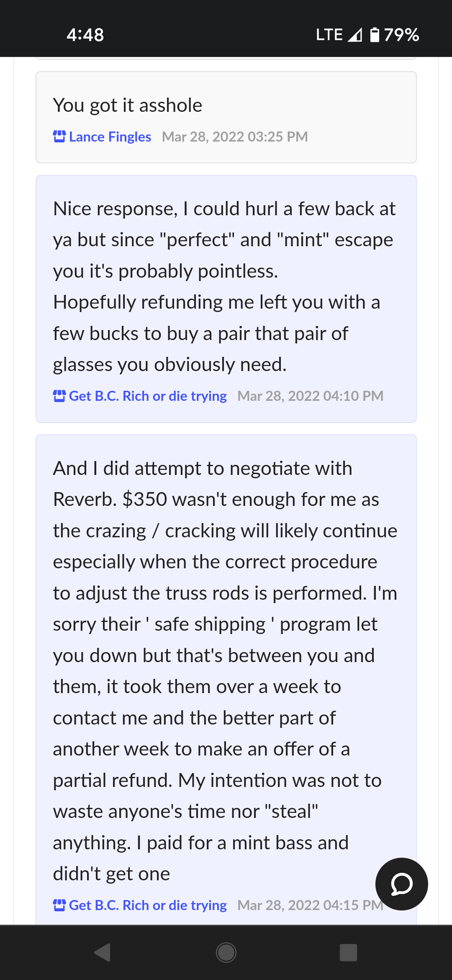This screenshot has width=452, height=980.
Task: Tap the Android home circle icon
Action: click(226, 952)
